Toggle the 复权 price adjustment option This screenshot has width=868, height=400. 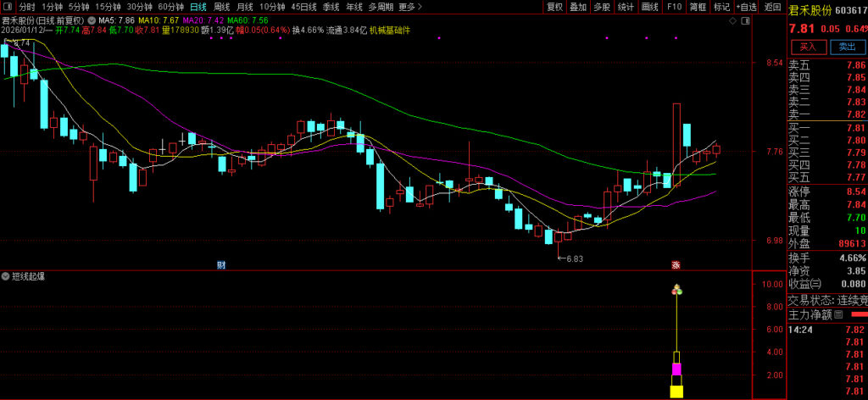click(x=554, y=7)
